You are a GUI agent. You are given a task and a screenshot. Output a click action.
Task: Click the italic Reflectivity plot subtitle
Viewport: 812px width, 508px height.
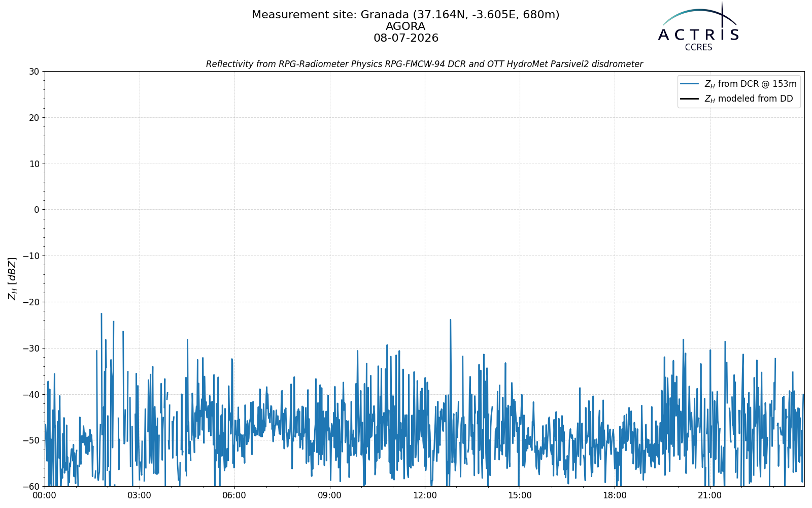424,64
